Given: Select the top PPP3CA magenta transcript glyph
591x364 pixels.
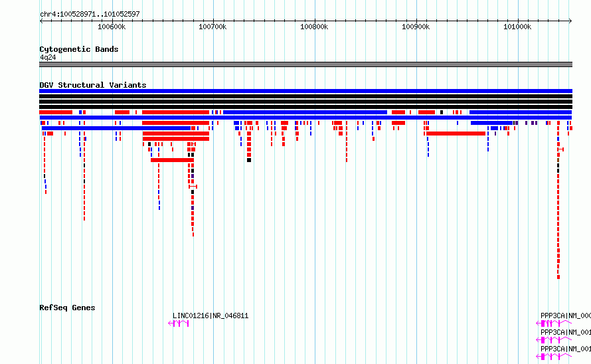Looking at the screenshot, I should (x=554, y=323).
